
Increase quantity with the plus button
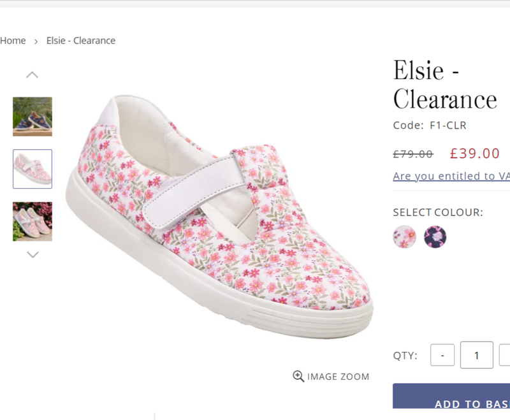pos(505,355)
